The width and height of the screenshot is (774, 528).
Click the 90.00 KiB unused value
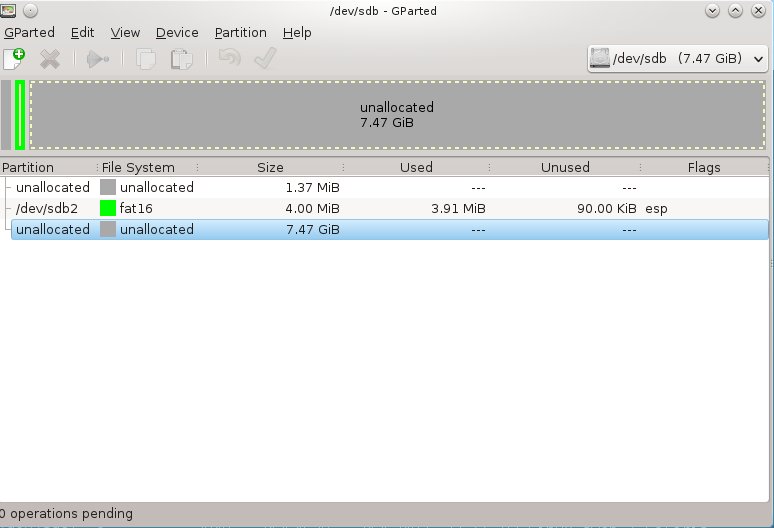point(607,209)
